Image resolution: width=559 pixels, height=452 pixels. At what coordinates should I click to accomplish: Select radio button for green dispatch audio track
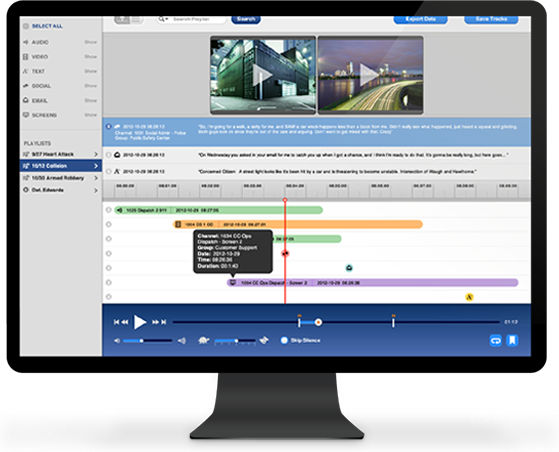[109, 210]
